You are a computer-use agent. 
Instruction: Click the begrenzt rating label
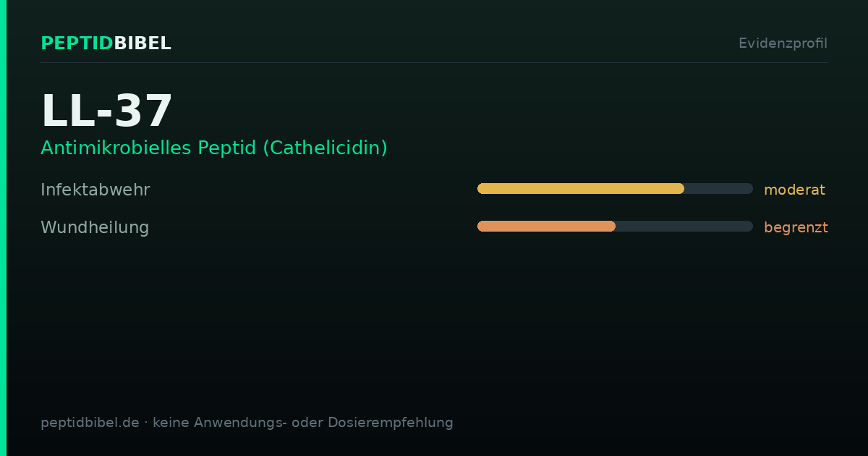[x=796, y=227]
